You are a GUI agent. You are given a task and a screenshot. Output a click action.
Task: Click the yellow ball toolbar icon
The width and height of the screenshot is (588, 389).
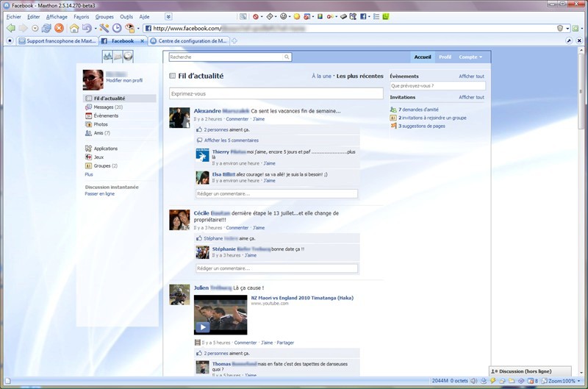pyautogui.click(x=297, y=16)
